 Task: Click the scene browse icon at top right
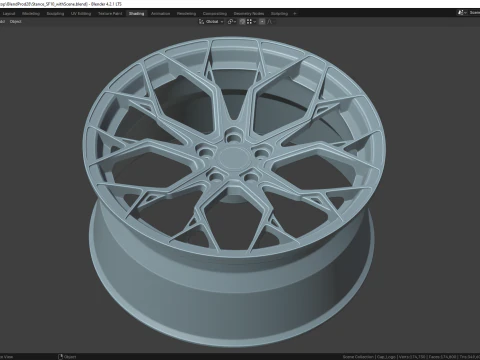pyautogui.click(x=461, y=13)
